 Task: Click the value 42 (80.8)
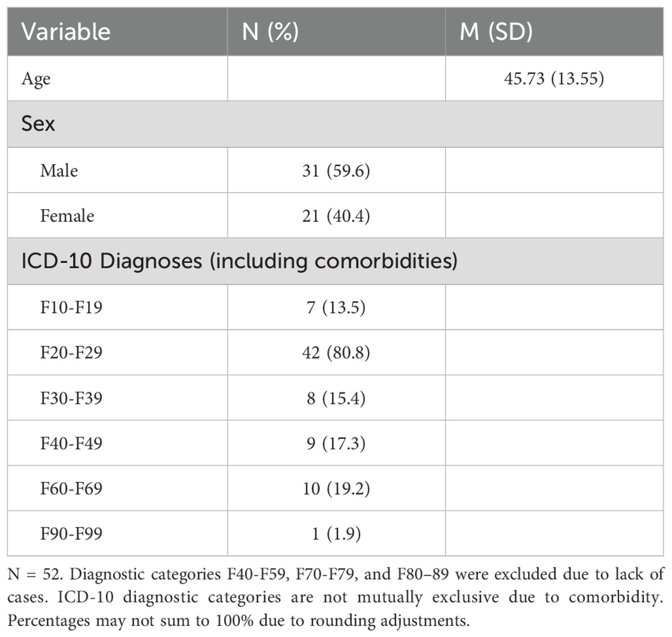pos(336,352)
